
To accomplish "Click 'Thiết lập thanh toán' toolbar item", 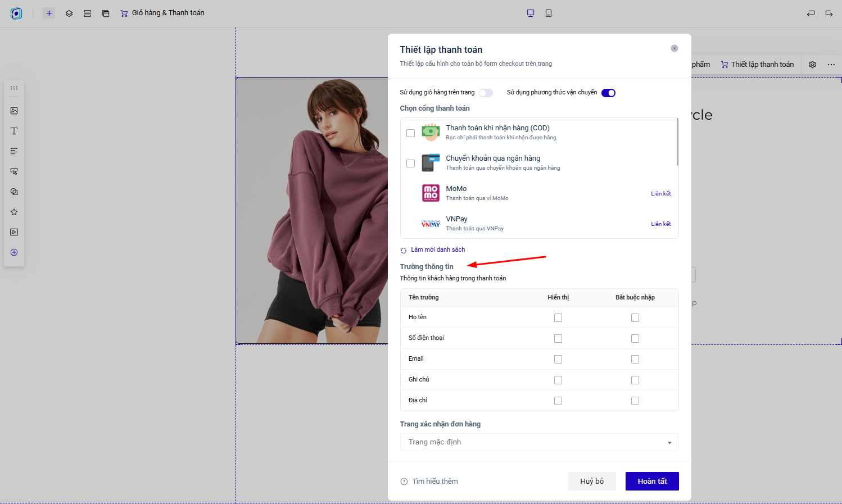I will 757,65.
